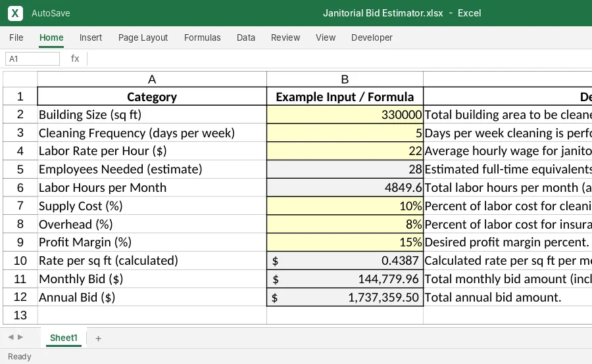Toggle the AutoSave option
The width and height of the screenshot is (592, 364).
(51, 13)
